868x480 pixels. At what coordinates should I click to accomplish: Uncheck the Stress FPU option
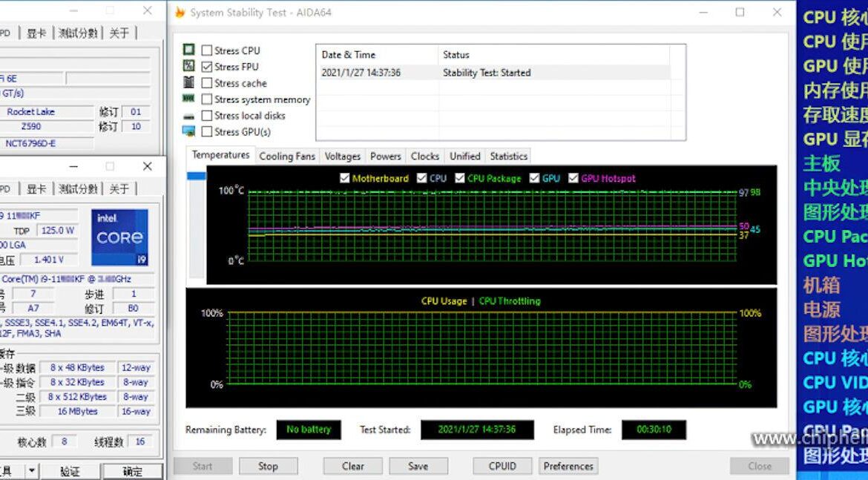[x=206, y=66]
